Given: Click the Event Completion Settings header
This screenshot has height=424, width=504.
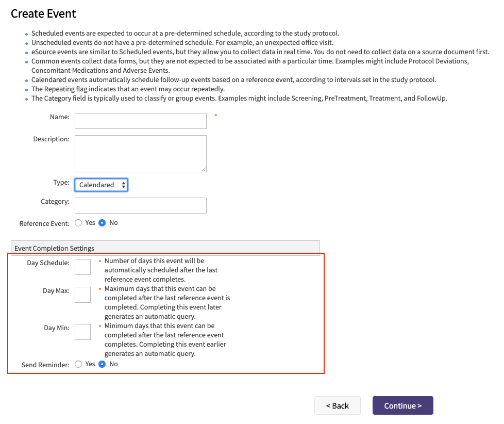Looking at the screenshot, I should (55, 248).
